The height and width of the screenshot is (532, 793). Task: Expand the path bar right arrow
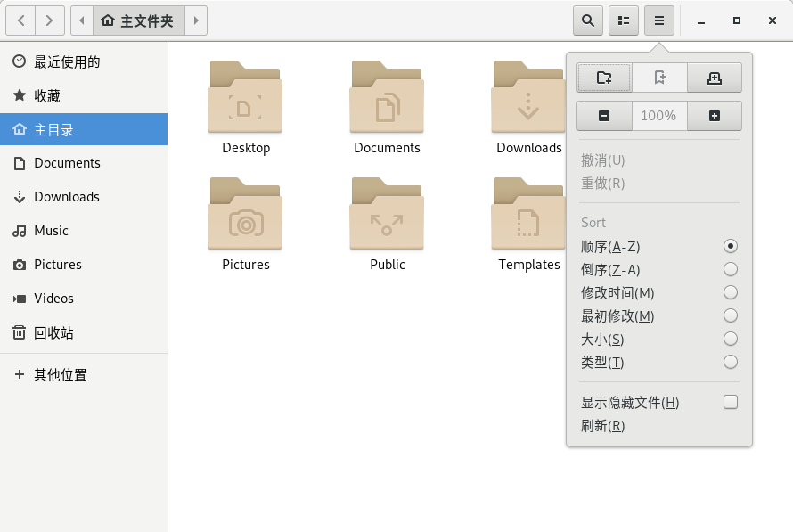[196, 20]
